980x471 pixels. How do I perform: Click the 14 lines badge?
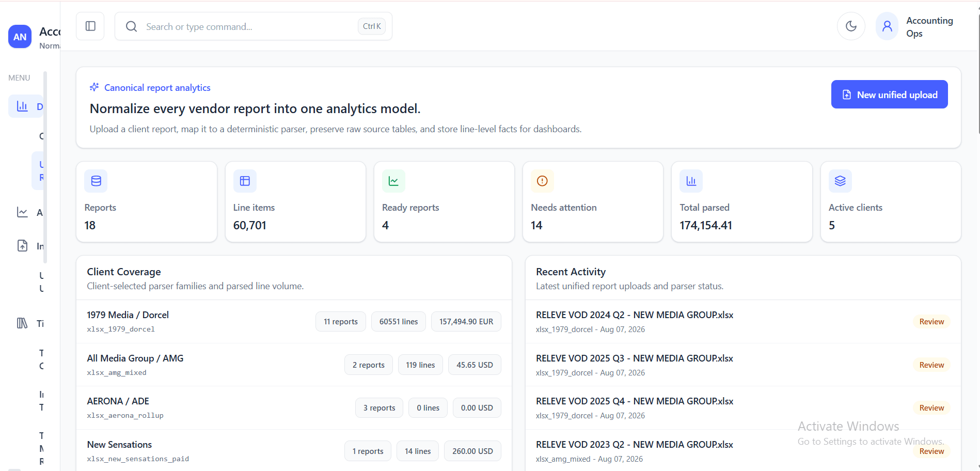(418, 451)
